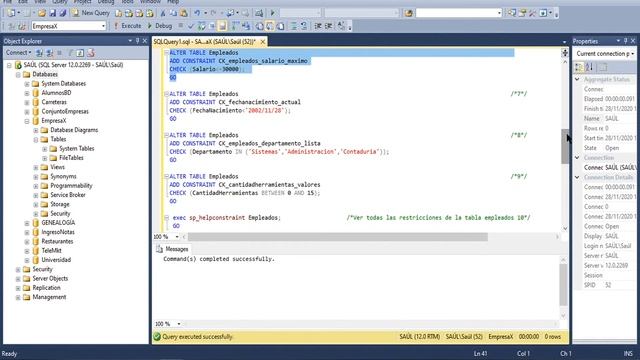Toggle Include Client Statistics

coord(246,26)
